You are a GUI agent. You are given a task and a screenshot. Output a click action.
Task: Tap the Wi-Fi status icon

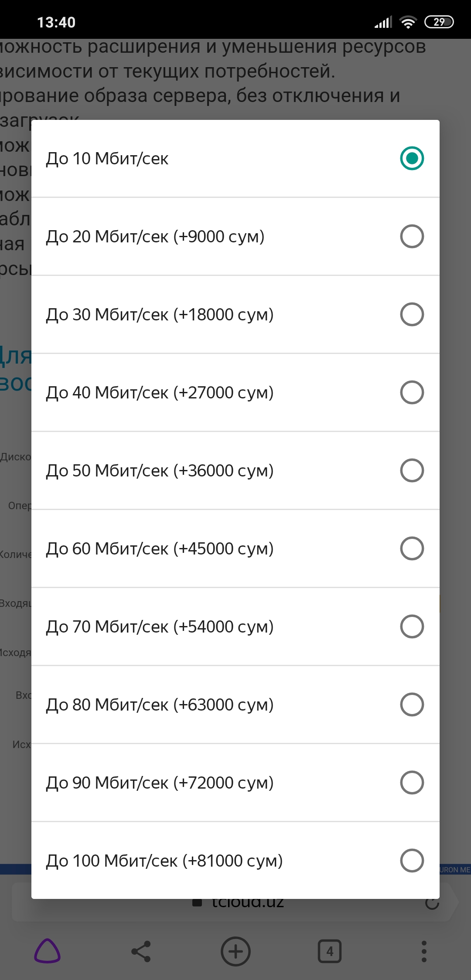click(x=408, y=22)
